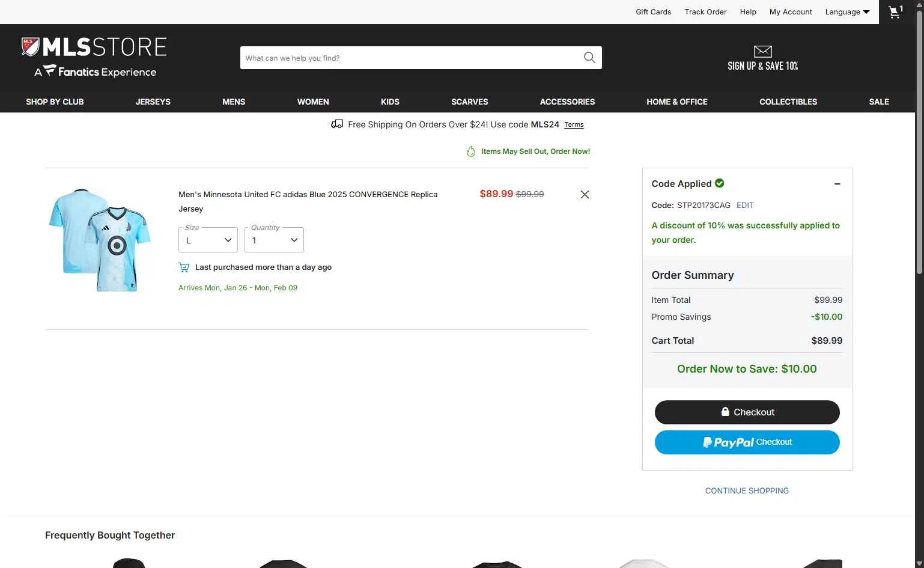Click the free shipping truck icon

coord(337,124)
